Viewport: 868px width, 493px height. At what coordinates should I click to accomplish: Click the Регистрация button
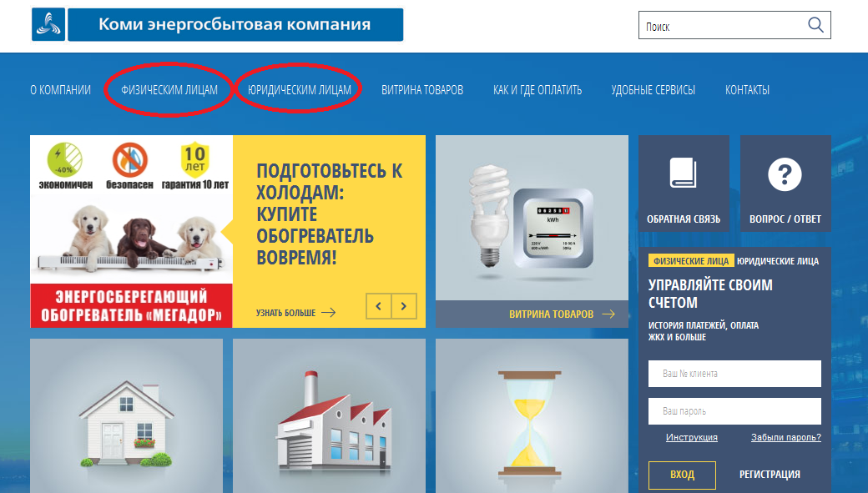pyautogui.click(x=770, y=475)
